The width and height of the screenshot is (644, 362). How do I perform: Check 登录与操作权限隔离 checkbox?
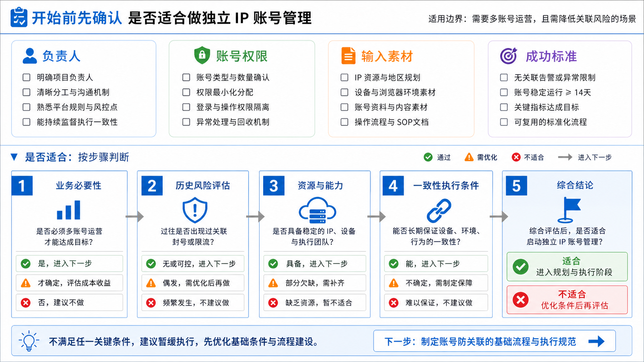click(186, 107)
